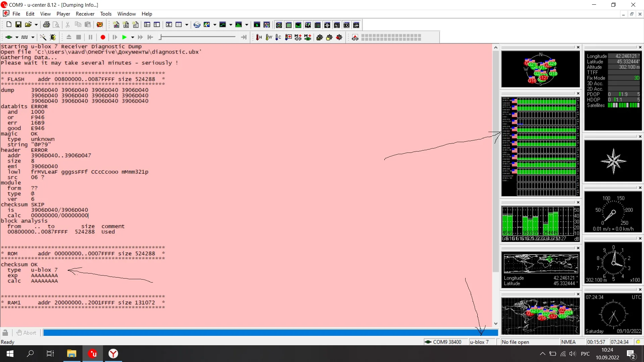Image resolution: width=644 pixels, height=362 pixels.
Task: Click the Abort button
Action: pos(26,333)
